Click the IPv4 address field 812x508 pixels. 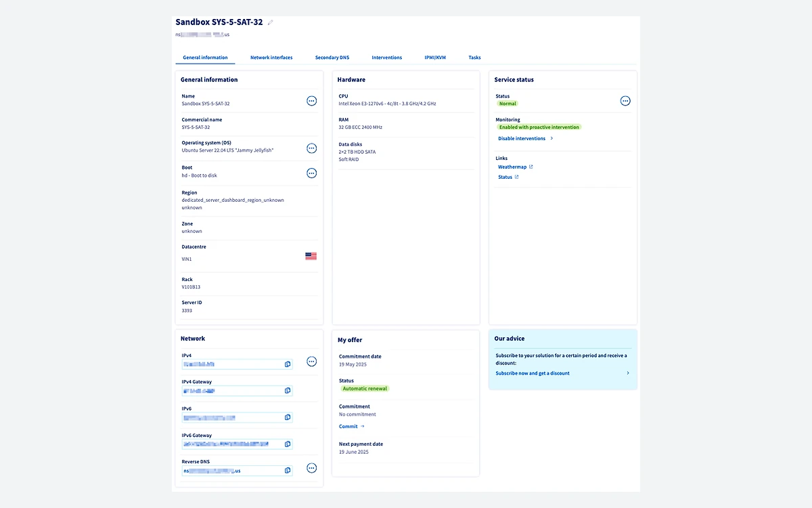click(x=238, y=364)
